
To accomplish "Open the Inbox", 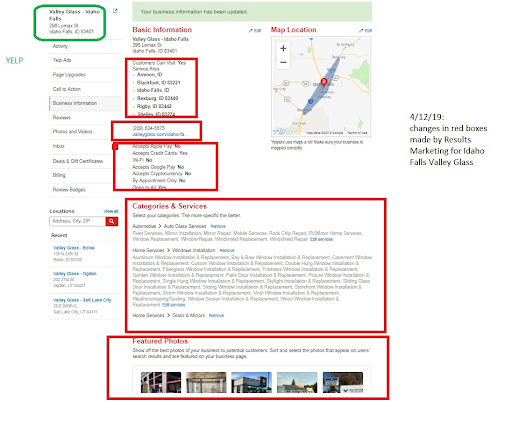I will 59,146.
